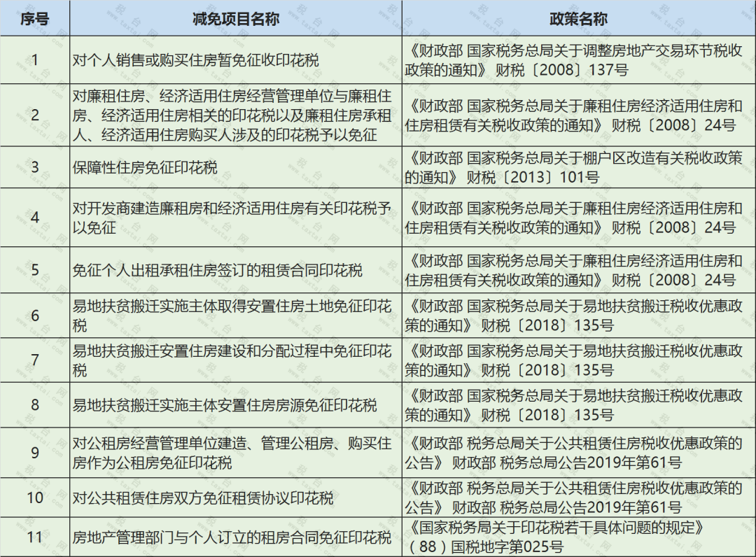Click 对公共租赁住房双方免征租赁协议印花税 cell

236,498
